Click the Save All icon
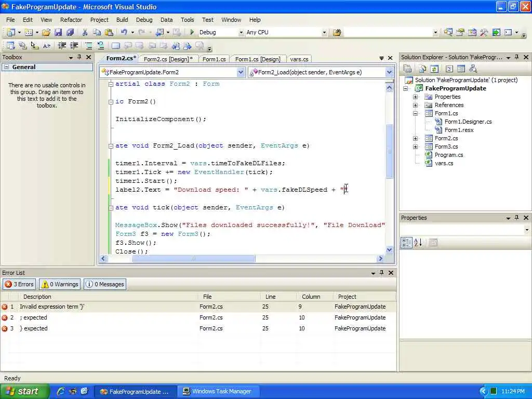 point(70,32)
